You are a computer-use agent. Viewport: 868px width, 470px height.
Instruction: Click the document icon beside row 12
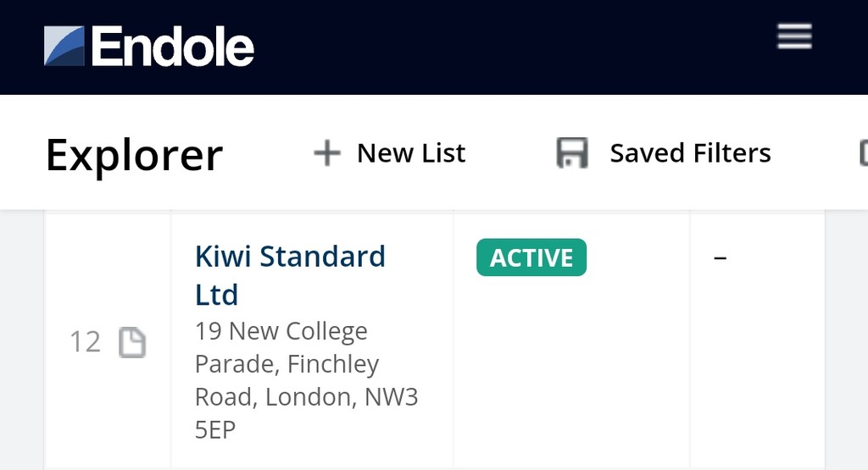pos(132,342)
